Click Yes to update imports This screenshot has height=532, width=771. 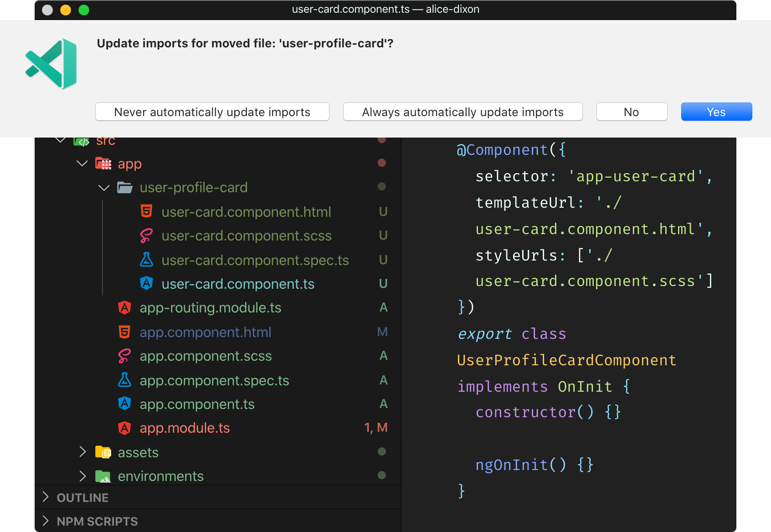(x=716, y=112)
